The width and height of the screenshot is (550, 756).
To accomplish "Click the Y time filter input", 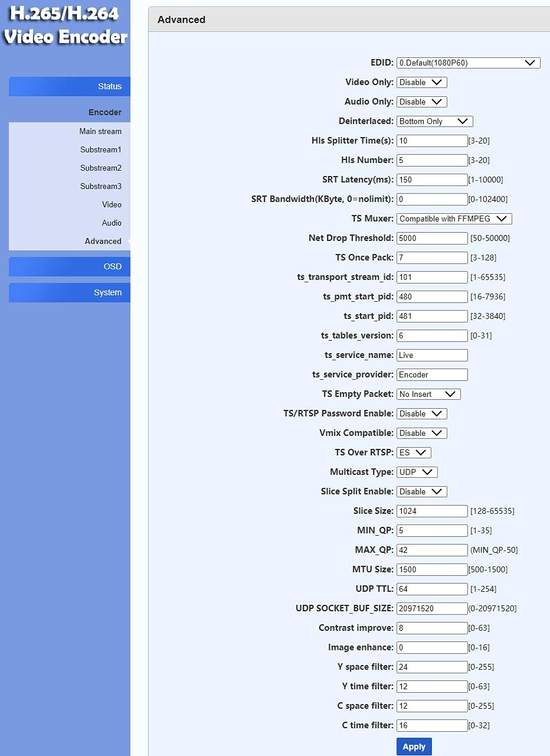I will point(432,686).
